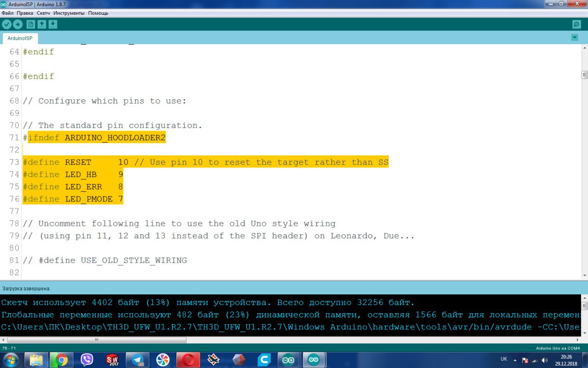Screen dimensions: 588x368
Task: Open the red polyhedron app on the taskbar
Action: point(238,360)
